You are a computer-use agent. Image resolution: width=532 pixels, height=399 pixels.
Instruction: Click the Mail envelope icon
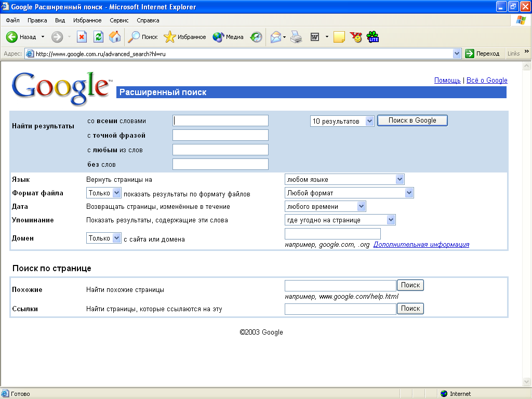[x=276, y=37]
